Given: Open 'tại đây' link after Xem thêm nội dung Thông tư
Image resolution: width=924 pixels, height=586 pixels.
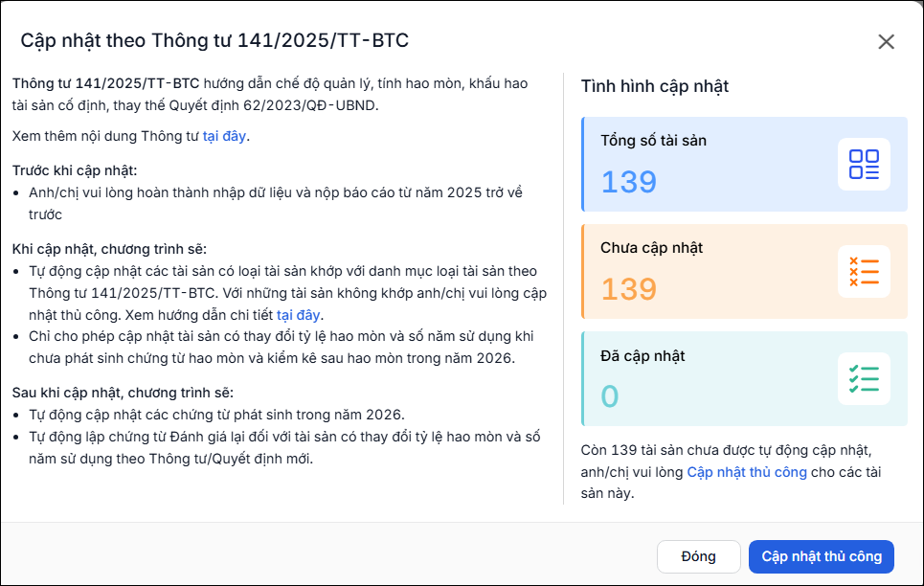Looking at the screenshot, I should tap(224, 136).
